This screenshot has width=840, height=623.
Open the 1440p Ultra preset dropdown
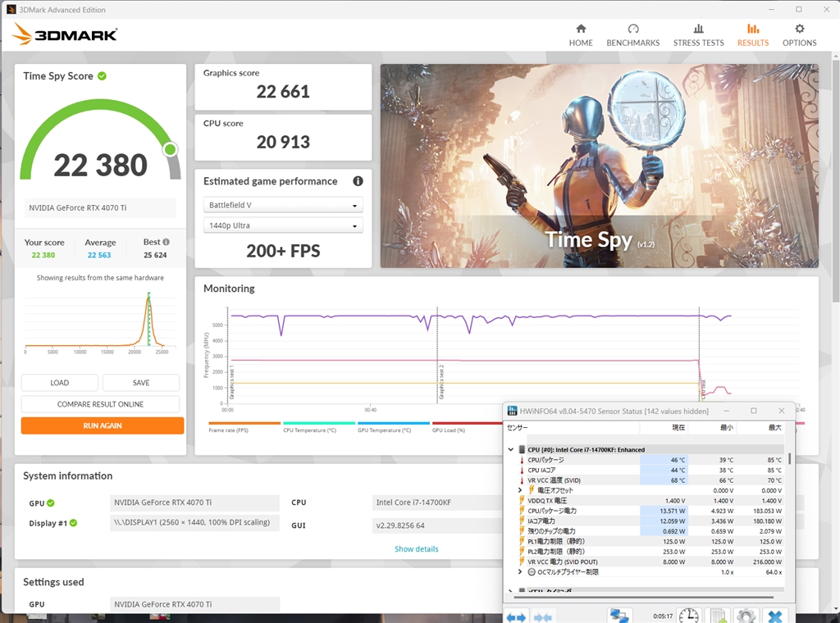pos(283,225)
